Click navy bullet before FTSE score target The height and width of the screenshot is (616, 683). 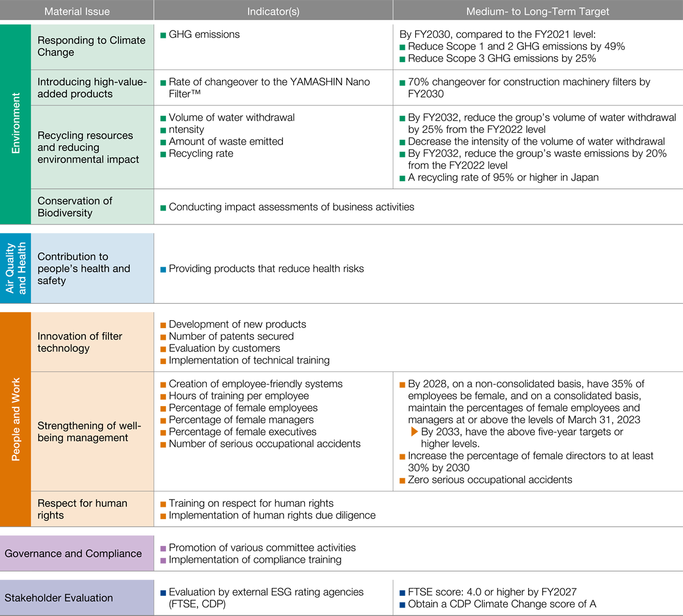[x=402, y=592]
